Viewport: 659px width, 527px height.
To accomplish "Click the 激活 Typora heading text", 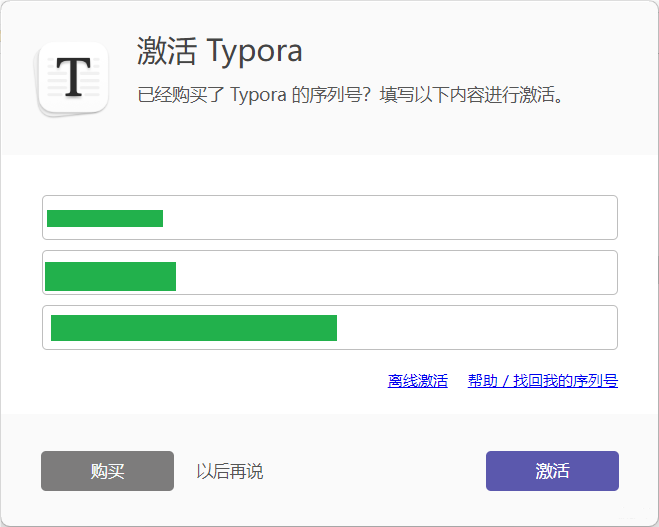I will tap(219, 51).
